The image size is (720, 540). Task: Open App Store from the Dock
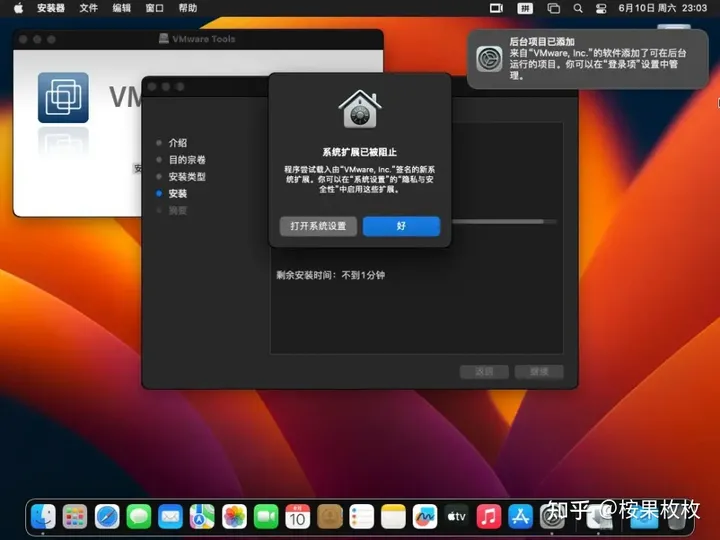(x=520, y=517)
